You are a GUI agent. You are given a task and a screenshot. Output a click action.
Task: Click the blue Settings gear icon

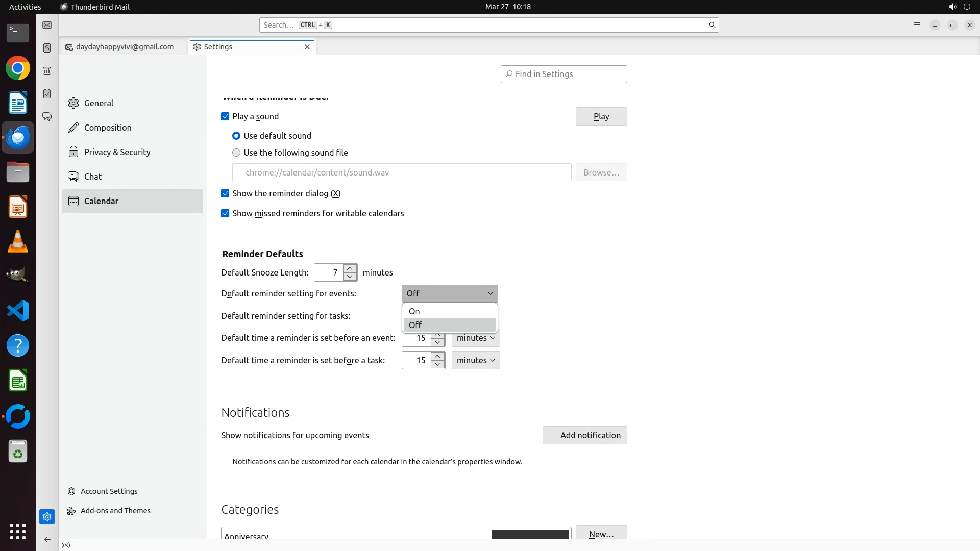(47, 517)
